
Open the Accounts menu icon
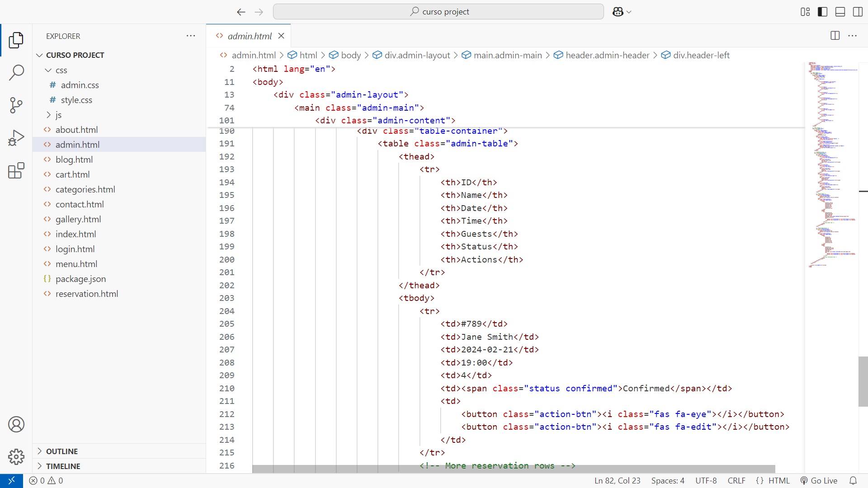[16, 424]
